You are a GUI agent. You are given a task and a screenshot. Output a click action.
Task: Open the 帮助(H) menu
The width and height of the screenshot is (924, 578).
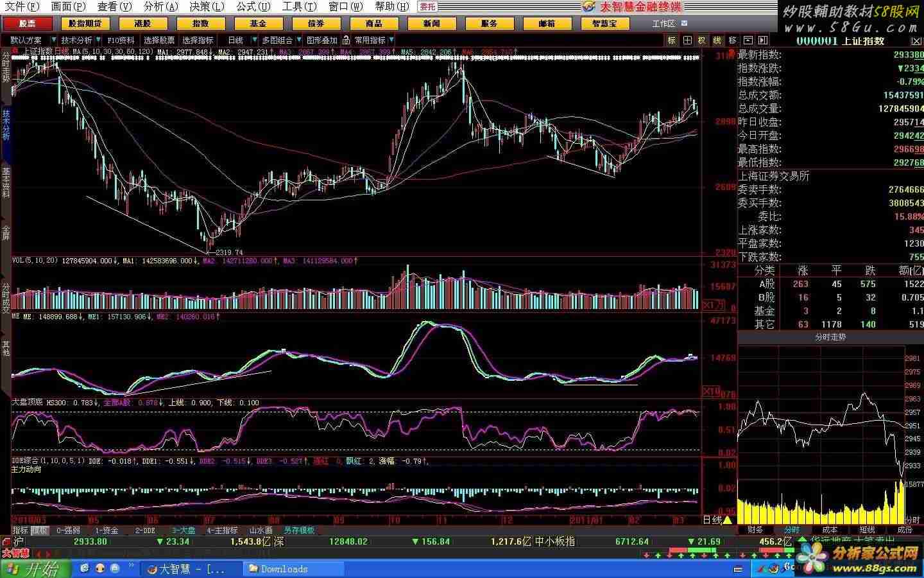pyautogui.click(x=392, y=6)
